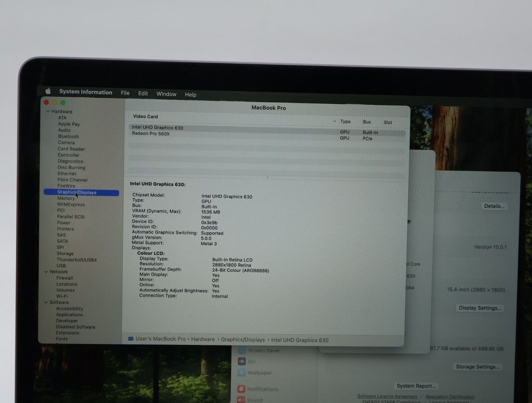Select Memory in the sidebar

tap(66, 198)
